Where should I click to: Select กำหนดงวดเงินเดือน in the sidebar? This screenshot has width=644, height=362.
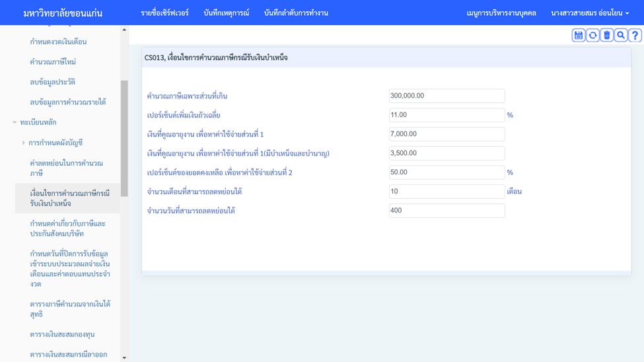click(x=58, y=42)
